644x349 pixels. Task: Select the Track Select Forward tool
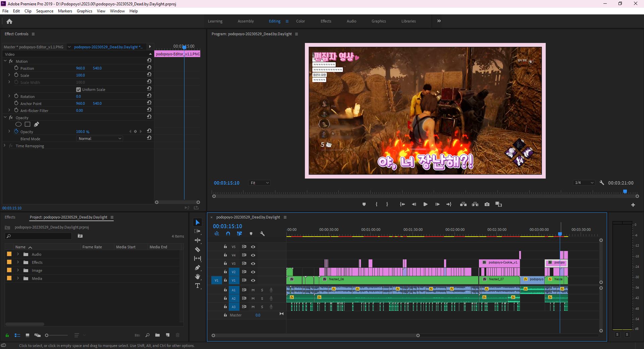[198, 231]
